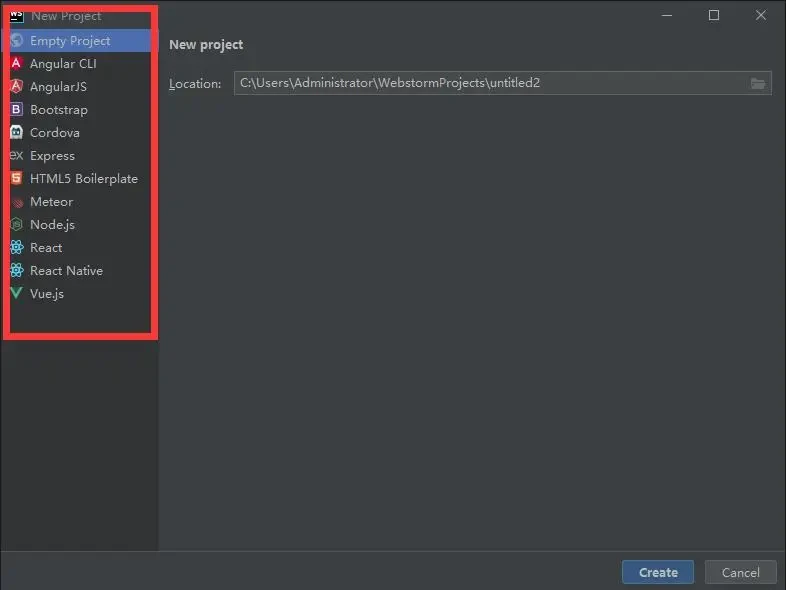786x590 pixels.
Task: Click the AngularJS shield icon
Action: [16, 87]
